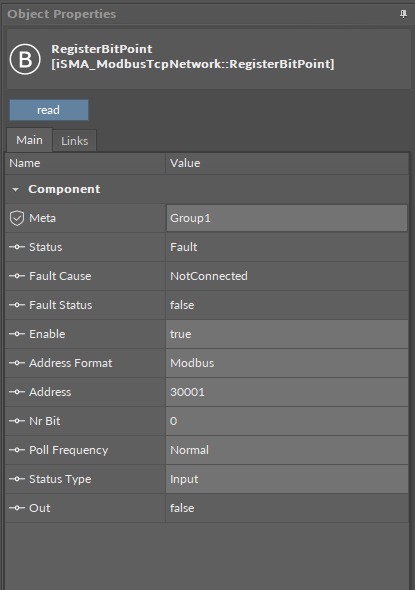This screenshot has height=590, width=415.
Task: Click the RegisterBitPoint B component icon
Action: click(25, 59)
